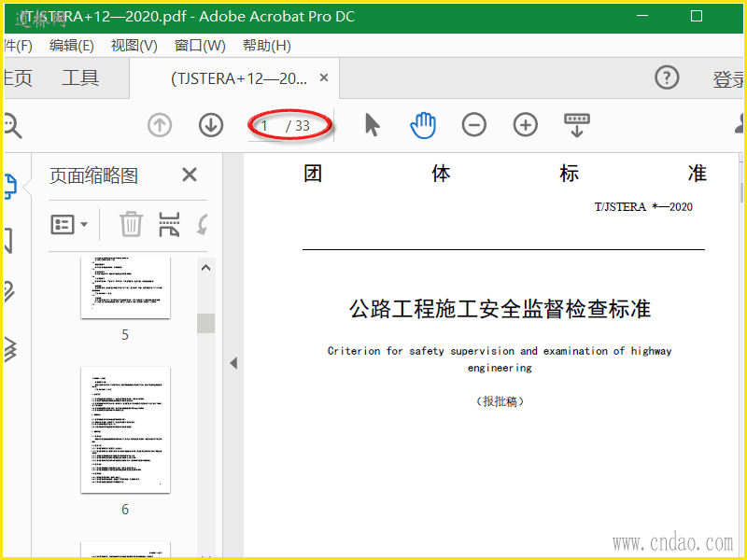Image resolution: width=747 pixels, height=560 pixels.
Task: Click the document title 公路工程施工安全监督检查标准
Action: [x=500, y=309]
